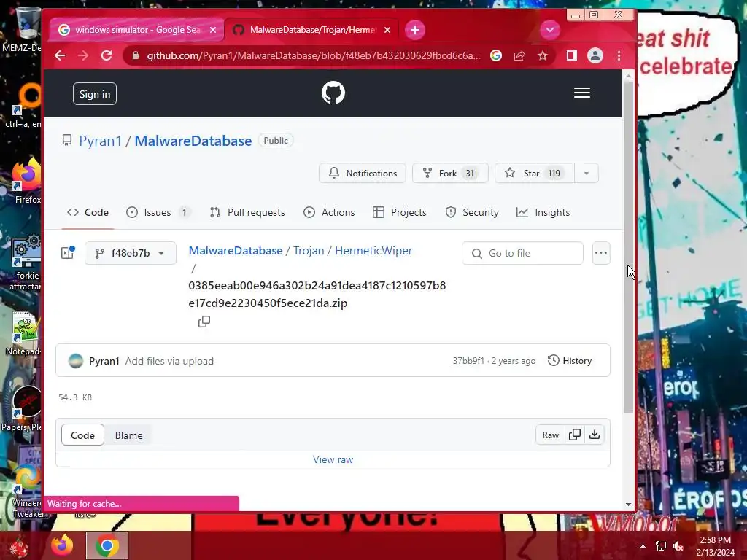Viewport: 747px width, 560px height.
Task: Show hidden tray icons chevron
Action: pos(643,546)
